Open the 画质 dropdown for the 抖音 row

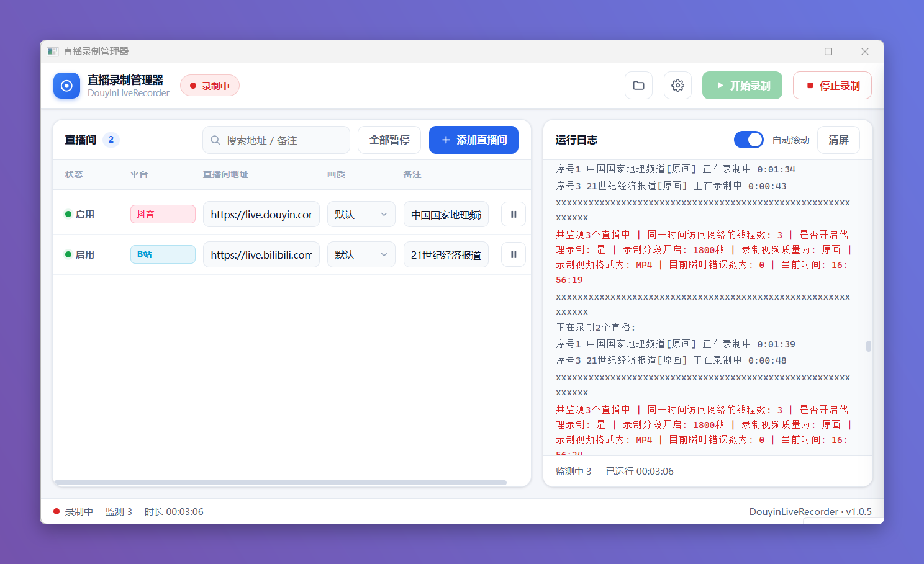[361, 214]
